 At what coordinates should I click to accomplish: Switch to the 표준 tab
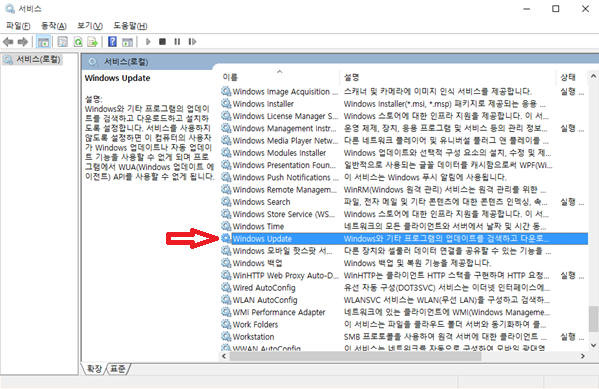118,369
